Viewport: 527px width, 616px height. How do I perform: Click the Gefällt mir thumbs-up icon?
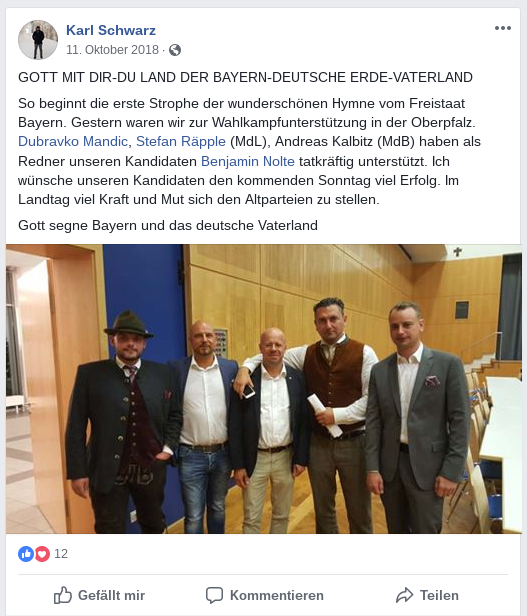(63, 595)
